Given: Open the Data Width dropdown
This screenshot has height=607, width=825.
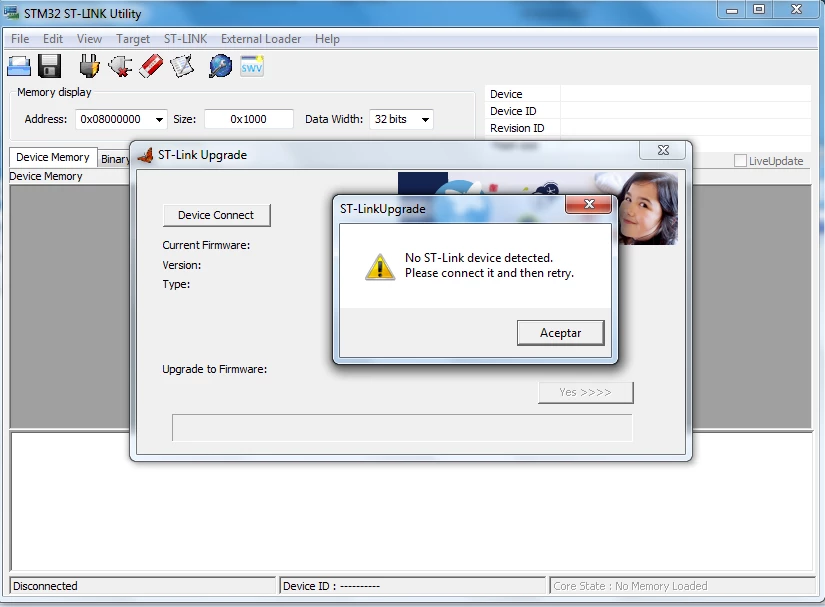Looking at the screenshot, I should (x=425, y=119).
